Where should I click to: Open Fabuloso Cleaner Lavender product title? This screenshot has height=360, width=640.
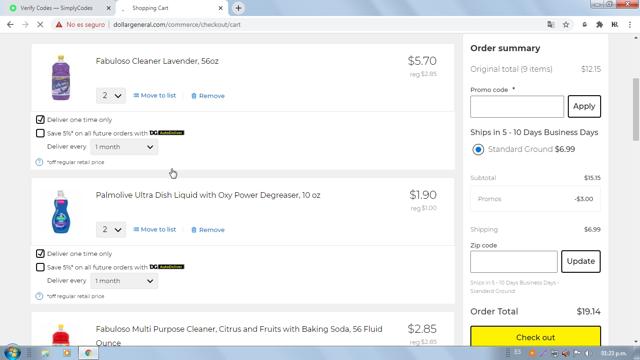pos(157,61)
